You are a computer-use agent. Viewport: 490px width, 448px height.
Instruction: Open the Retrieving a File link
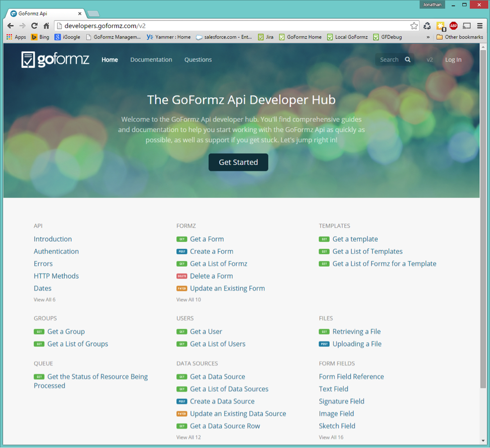click(356, 331)
